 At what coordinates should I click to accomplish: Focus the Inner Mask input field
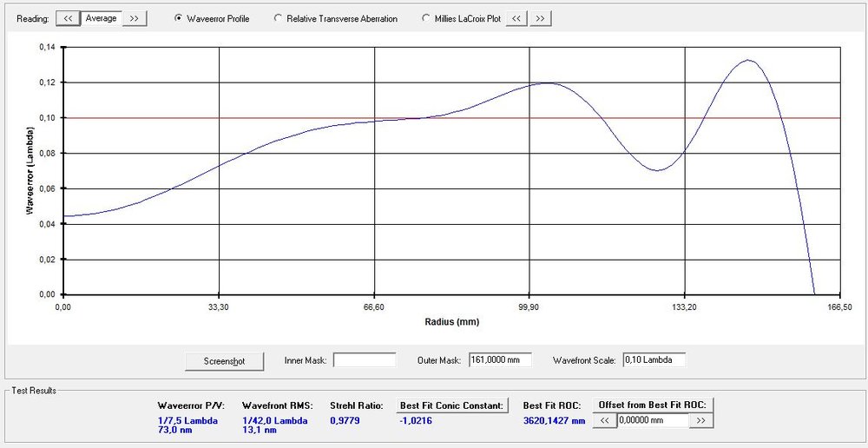[365, 360]
